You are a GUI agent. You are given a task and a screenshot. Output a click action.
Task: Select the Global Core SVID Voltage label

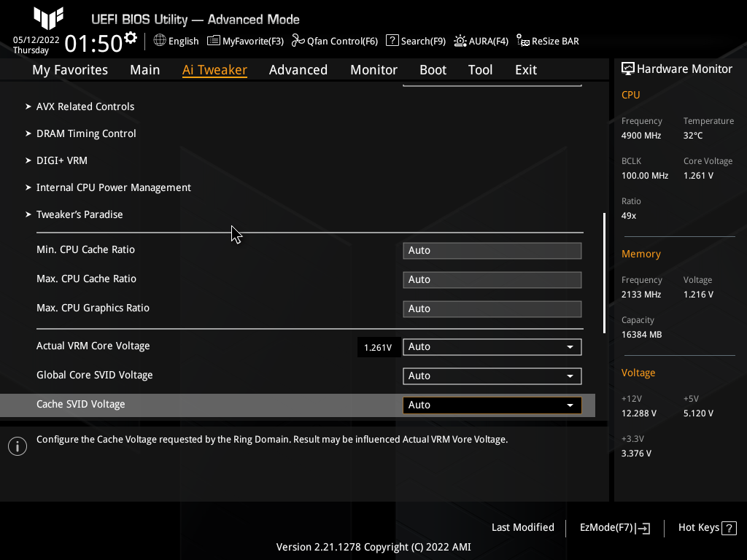[94, 376]
